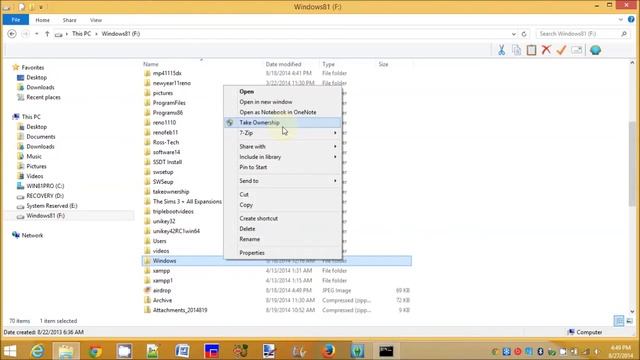Click the orange checkmark toolbar icon
The image size is (640, 360).
coord(561,50)
